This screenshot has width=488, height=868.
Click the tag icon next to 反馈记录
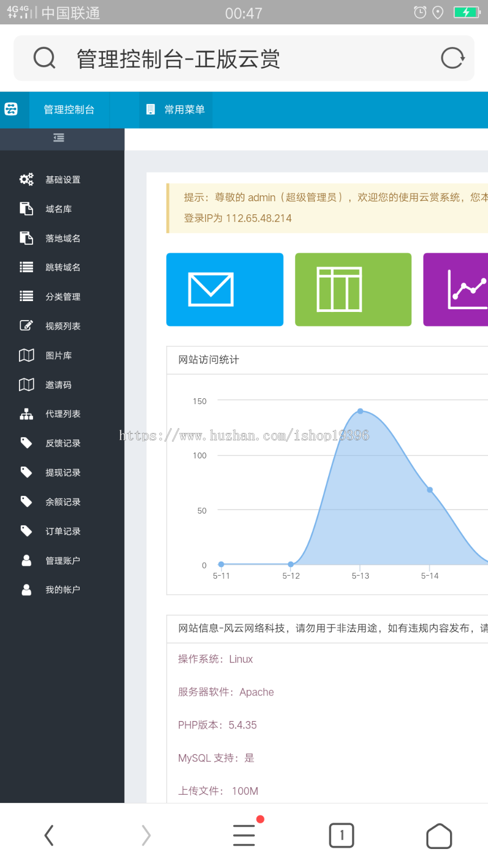27,443
